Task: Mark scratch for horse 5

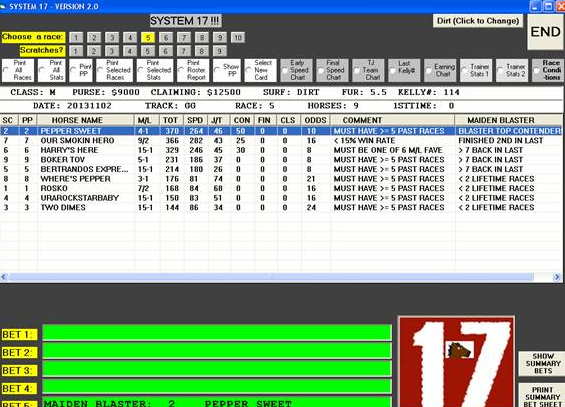Action: (148, 51)
